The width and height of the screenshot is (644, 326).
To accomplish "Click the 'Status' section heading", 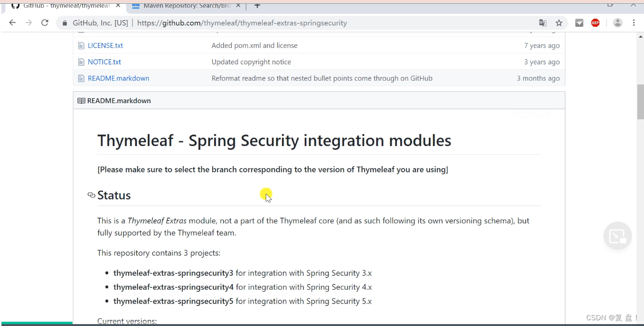I will 114,195.
